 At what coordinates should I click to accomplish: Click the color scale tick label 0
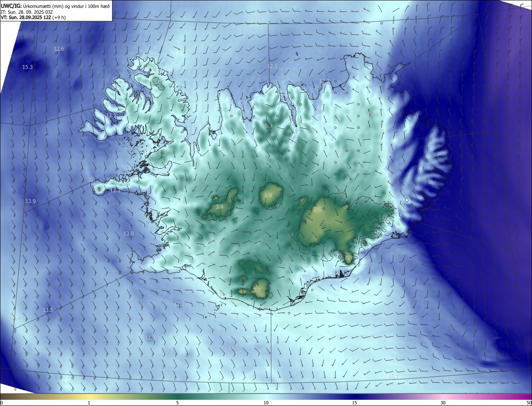tap(2, 403)
